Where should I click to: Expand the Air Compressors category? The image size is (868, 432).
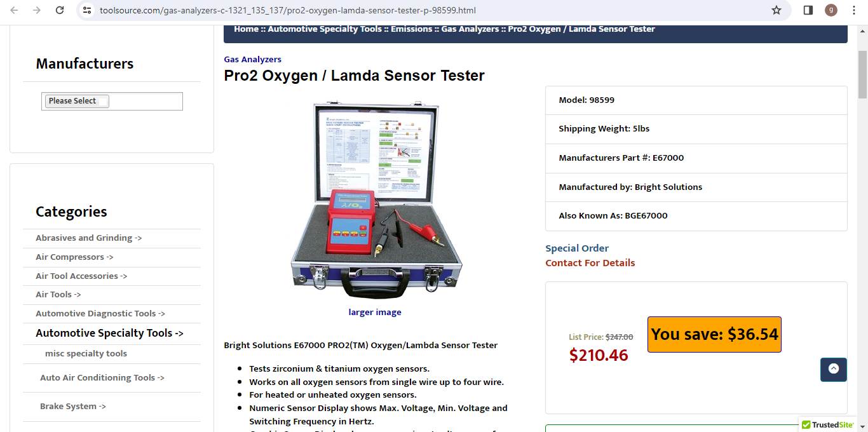coord(74,257)
